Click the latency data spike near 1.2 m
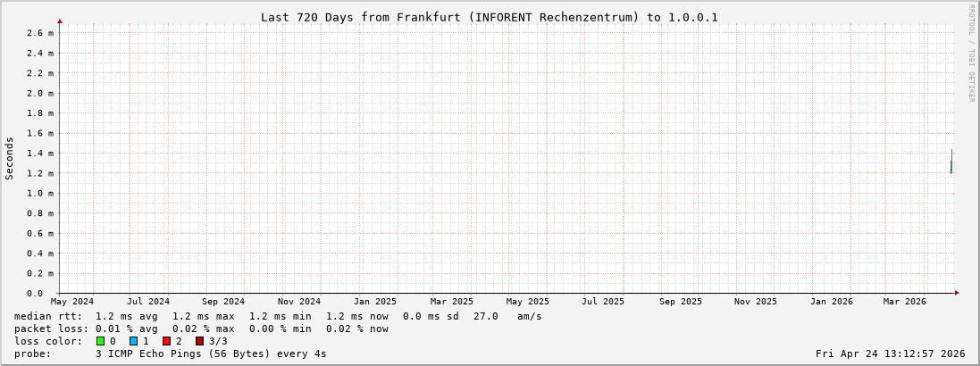Image resolution: width=980 pixels, height=366 pixels. coord(951,162)
